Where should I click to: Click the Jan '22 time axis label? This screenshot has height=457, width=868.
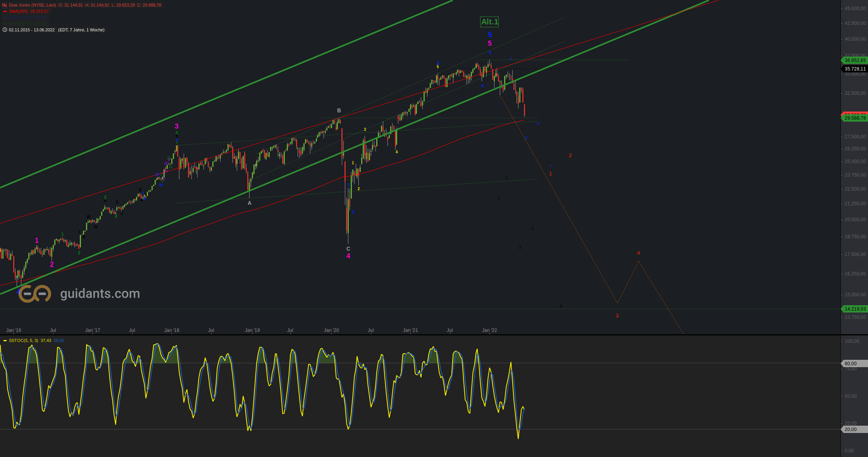coord(489,330)
